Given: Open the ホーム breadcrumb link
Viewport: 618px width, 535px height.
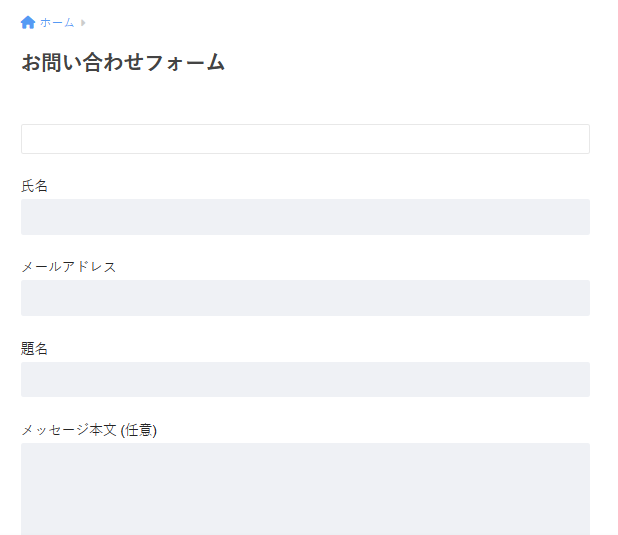Looking at the screenshot, I should click(x=57, y=22).
